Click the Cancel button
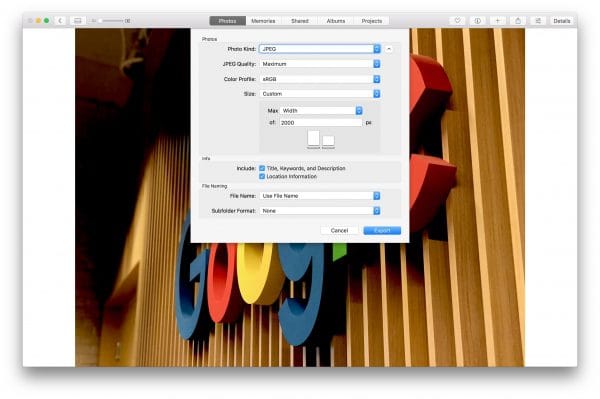The height and width of the screenshot is (399, 600). (339, 231)
